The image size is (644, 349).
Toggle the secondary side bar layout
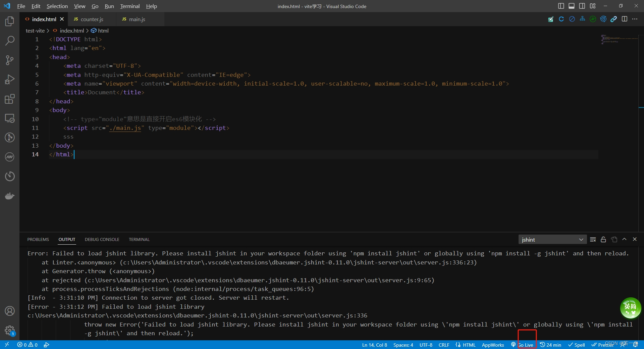[582, 6]
